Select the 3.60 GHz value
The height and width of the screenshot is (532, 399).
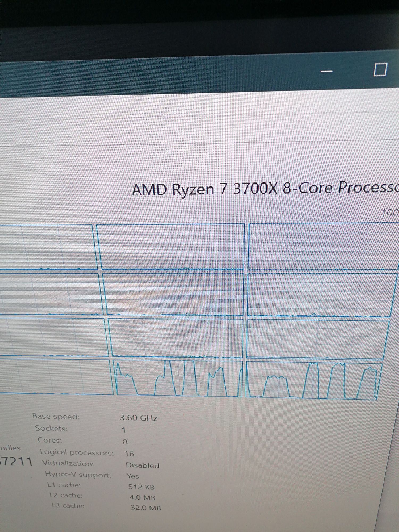139,418
